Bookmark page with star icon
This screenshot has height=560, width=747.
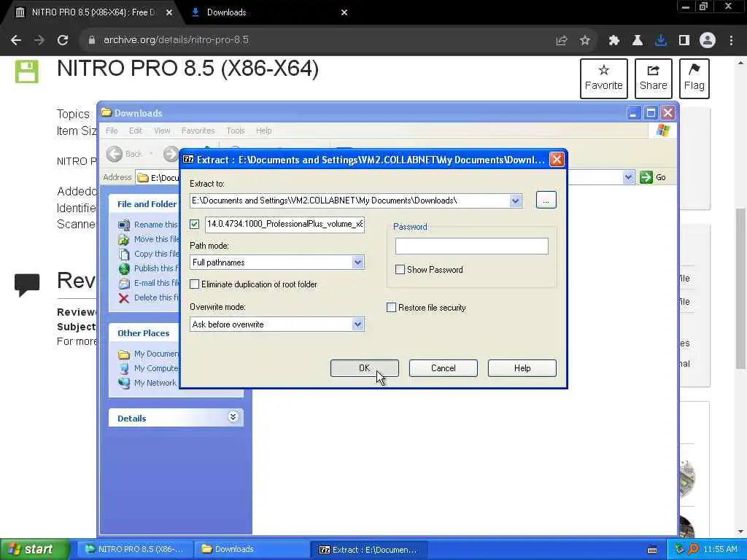pyautogui.click(x=585, y=41)
